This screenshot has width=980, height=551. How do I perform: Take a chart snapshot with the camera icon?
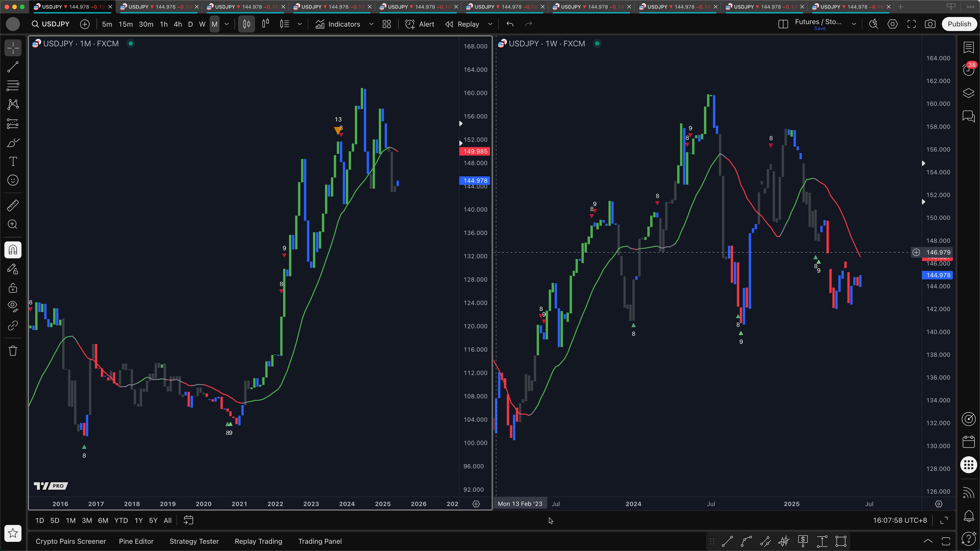930,24
